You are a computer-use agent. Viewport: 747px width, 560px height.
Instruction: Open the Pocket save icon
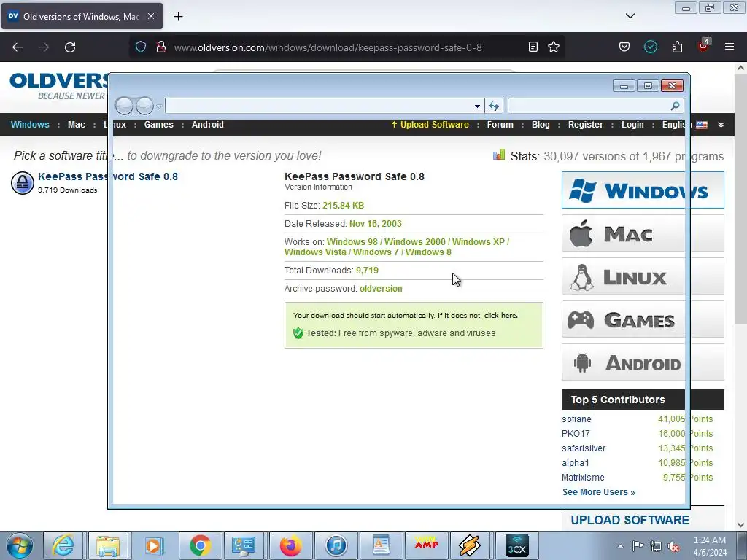(x=624, y=47)
